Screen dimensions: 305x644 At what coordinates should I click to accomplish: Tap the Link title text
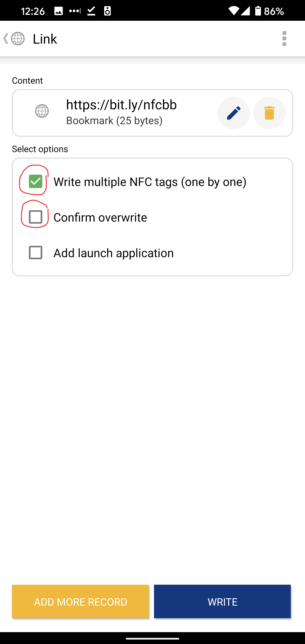[45, 39]
